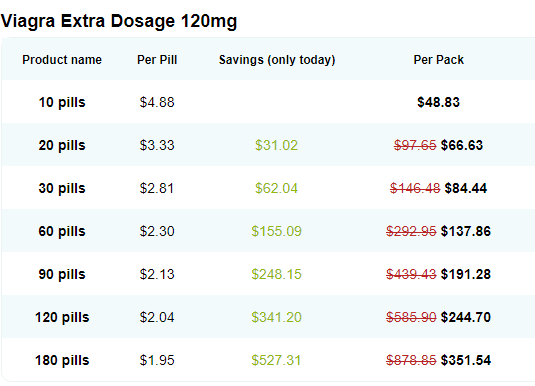Image resolution: width=535 pixels, height=386 pixels.
Task: Click the $351.54 pack price
Action: pyautogui.click(x=466, y=360)
